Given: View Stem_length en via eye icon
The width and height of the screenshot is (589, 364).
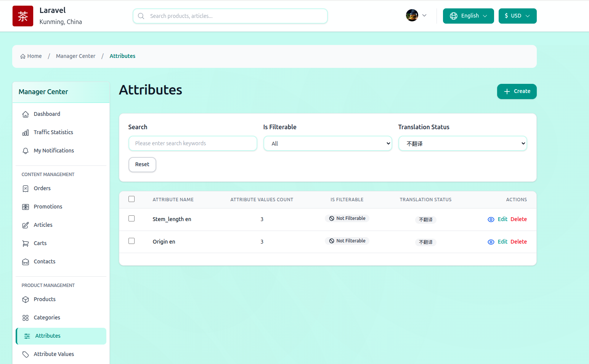Looking at the screenshot, I should (x=491, y=220).
